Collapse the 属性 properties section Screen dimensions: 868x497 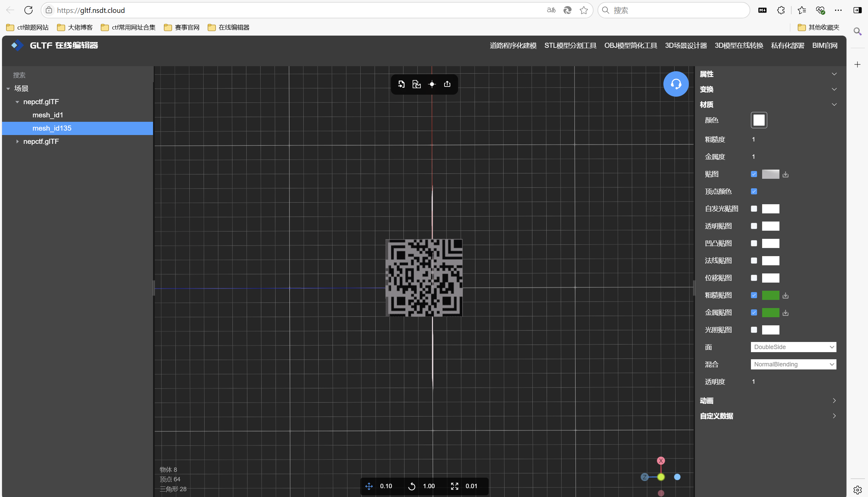(834, 74)
